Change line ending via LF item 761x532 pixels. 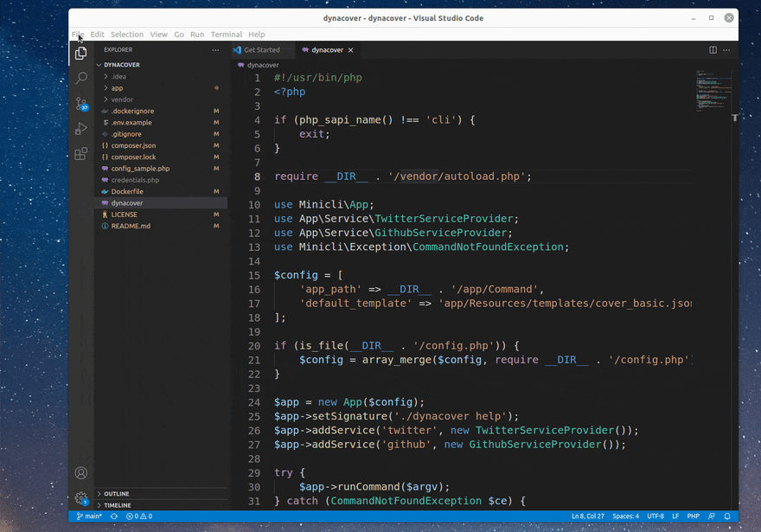pos(675,516)
